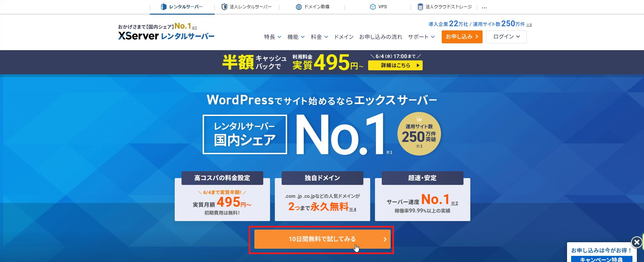Viewport: 644px width, 262px height.
Task: Click the 導入企業22万社 header text
Action: (x=448, y=24)
